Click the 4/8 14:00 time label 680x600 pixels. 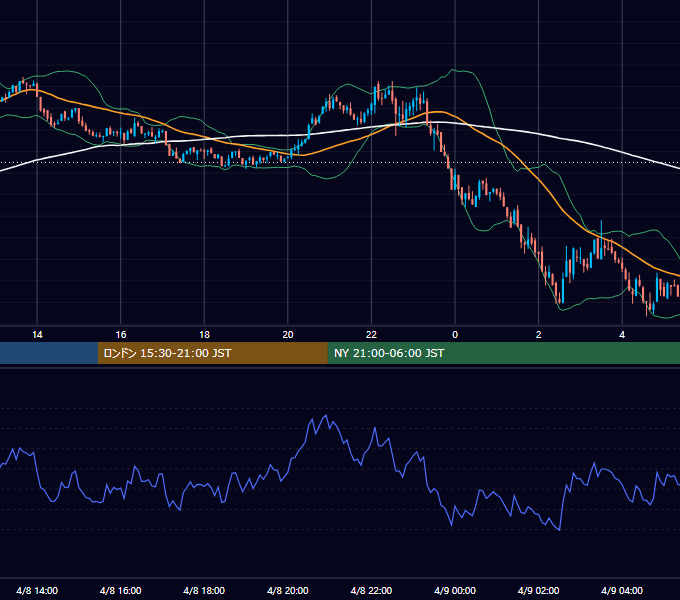tap(37, 590)
